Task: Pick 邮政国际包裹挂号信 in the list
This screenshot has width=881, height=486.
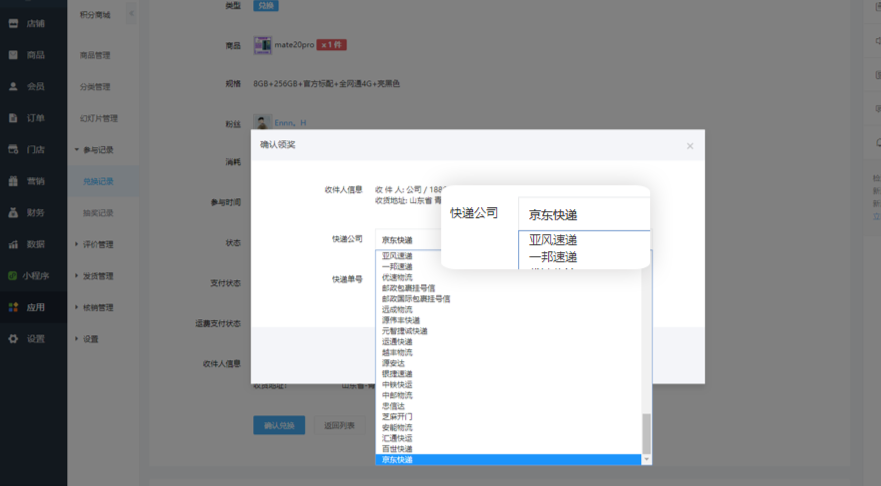Action: click(x=508, y=298)
